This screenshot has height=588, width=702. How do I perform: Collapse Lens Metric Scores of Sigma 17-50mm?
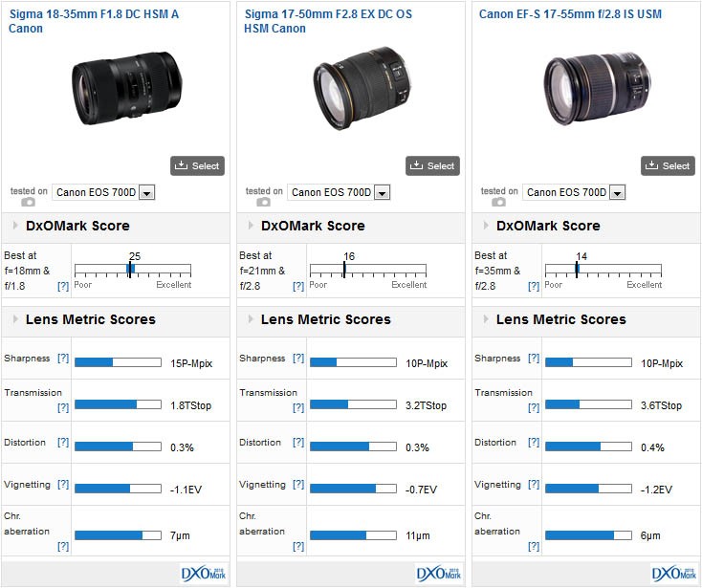tap(252, 319)
